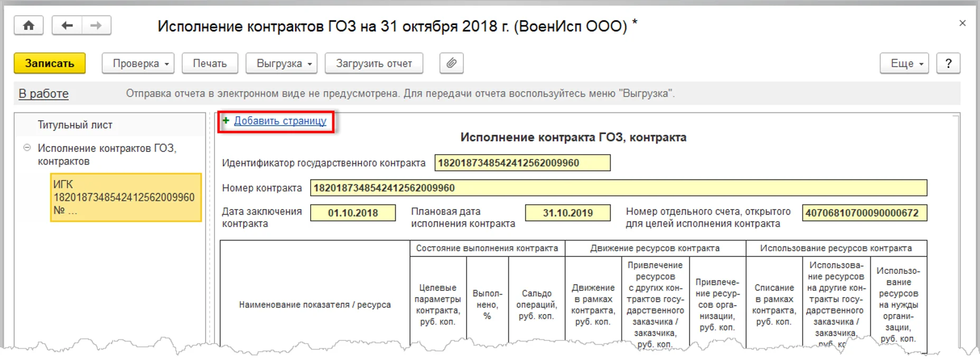Click the report title Исполнение контрактов ГОЗ
Screen dimensions: 980x361
(x=397, y=26)
